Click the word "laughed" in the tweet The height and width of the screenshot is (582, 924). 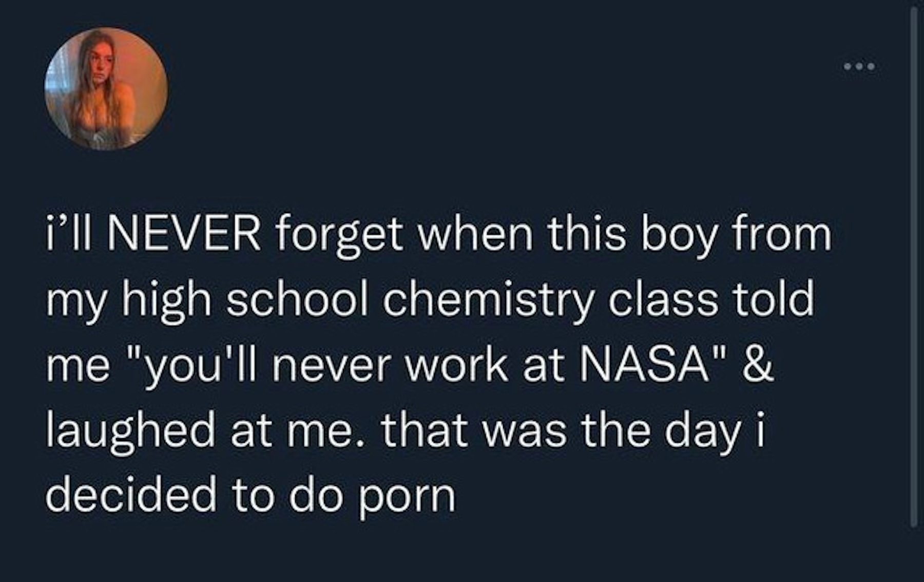130,433
